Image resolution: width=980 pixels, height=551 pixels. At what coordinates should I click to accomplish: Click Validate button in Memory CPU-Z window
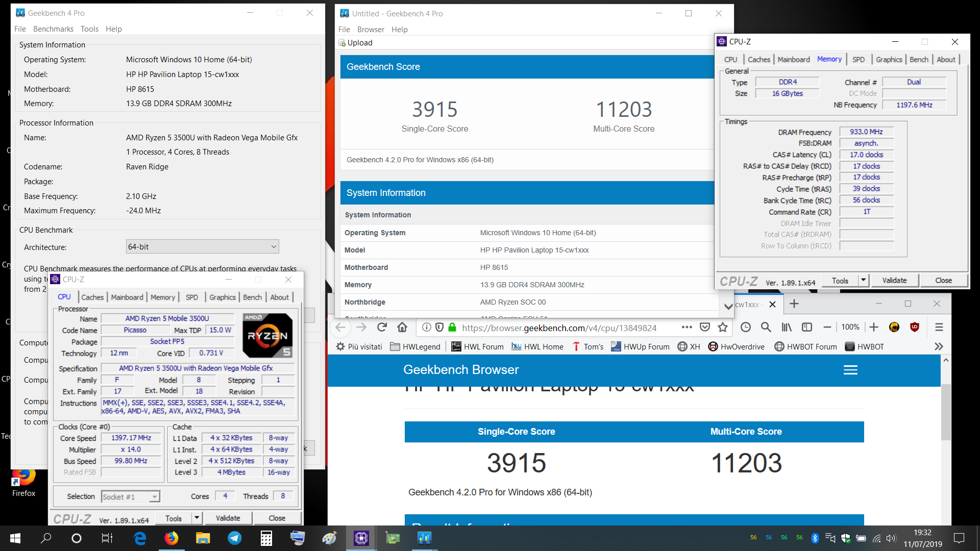(894, 280)
